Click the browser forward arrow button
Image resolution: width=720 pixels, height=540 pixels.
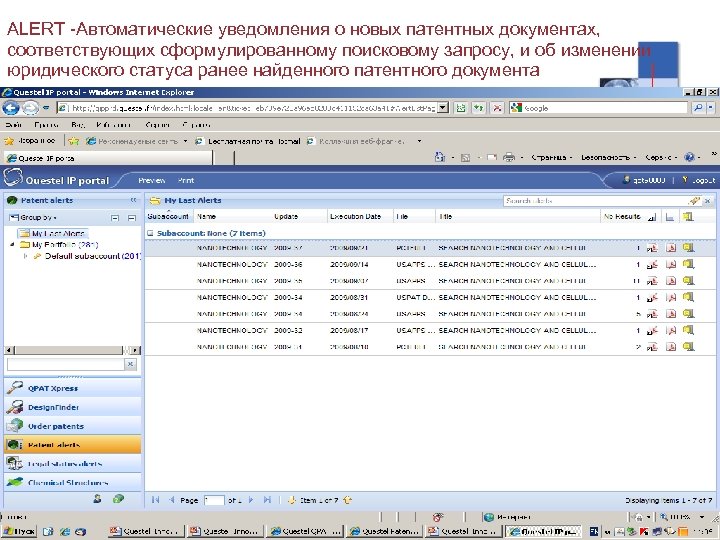point(30,108)
